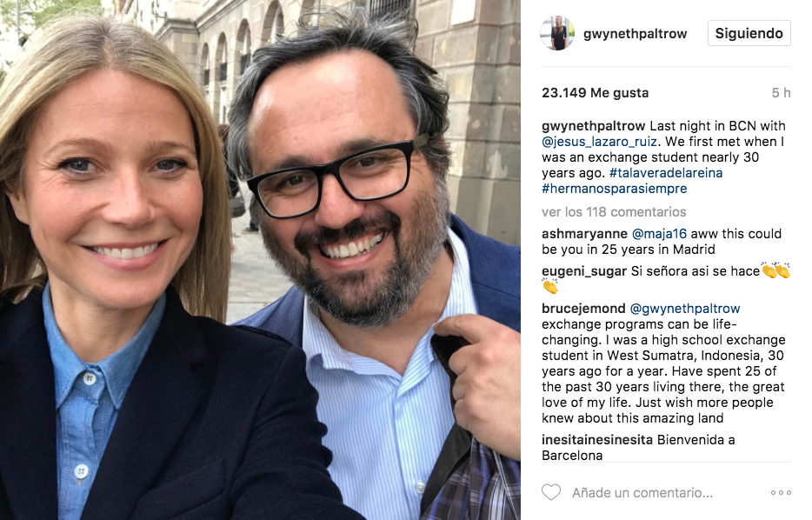Screen dimensions: 812x520
Task: Open the #hermanosparasiempre hashtag
Action: [x=614, y=189]
